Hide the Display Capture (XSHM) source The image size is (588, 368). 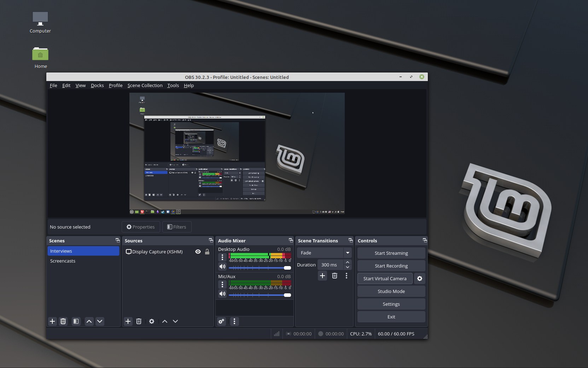coord(198,252)
